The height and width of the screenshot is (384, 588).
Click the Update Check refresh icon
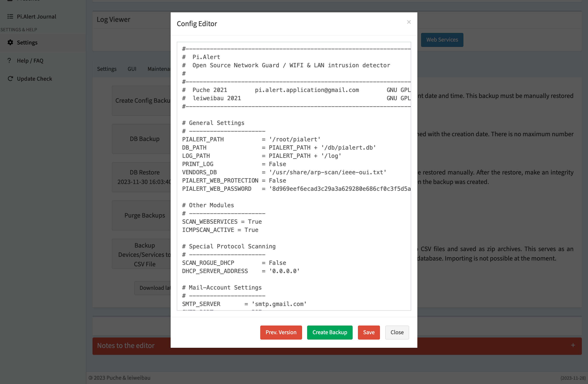pos(10,79)
